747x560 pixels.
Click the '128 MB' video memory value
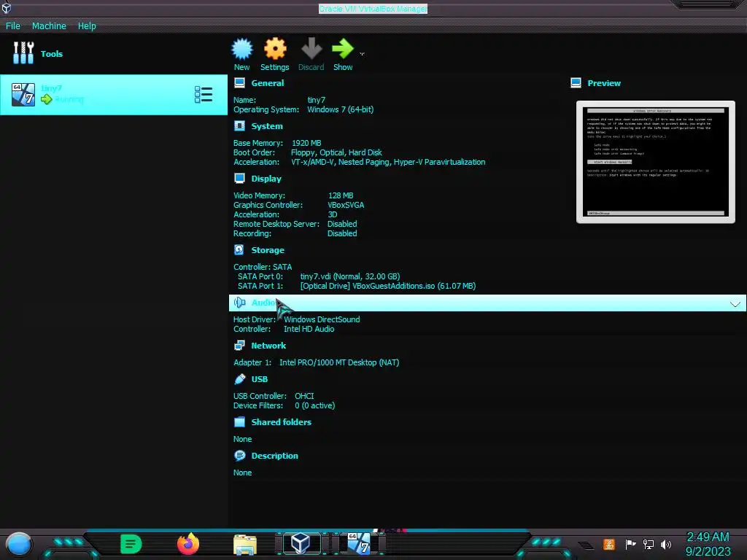pyautogui.click(x=341, y=195)
